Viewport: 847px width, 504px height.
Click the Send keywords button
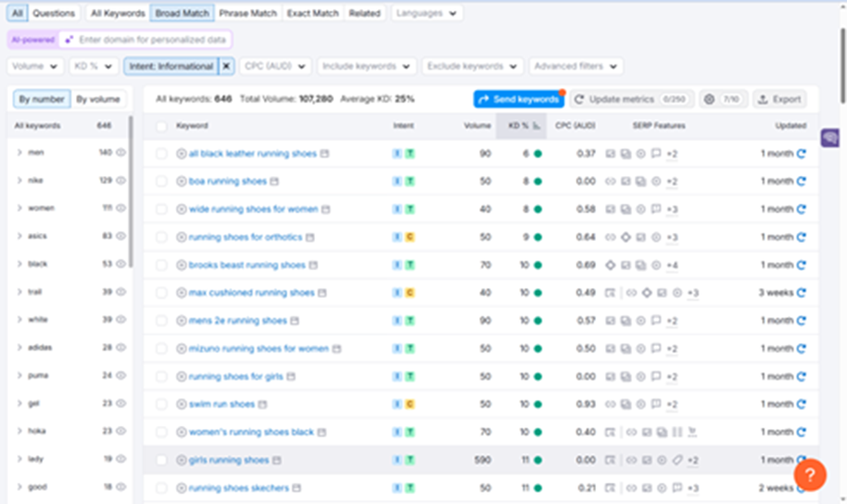click(x=519, y=99)
